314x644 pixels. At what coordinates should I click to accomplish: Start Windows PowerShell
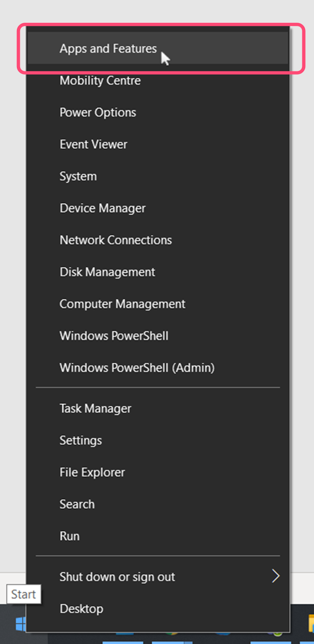[x=114, y=335]
